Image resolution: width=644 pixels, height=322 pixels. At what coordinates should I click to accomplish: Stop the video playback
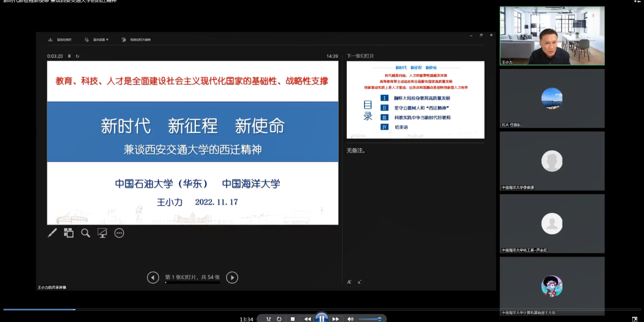[292, 319]
